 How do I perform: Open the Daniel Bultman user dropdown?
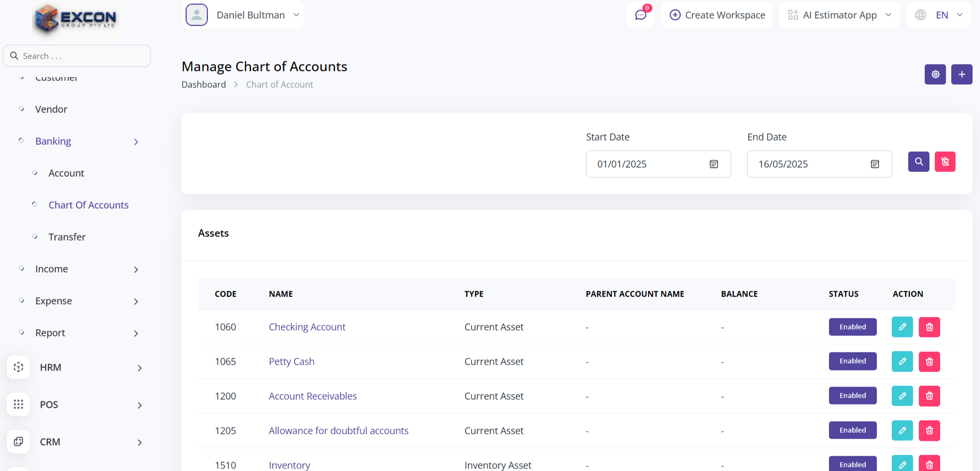coord(243,15)
